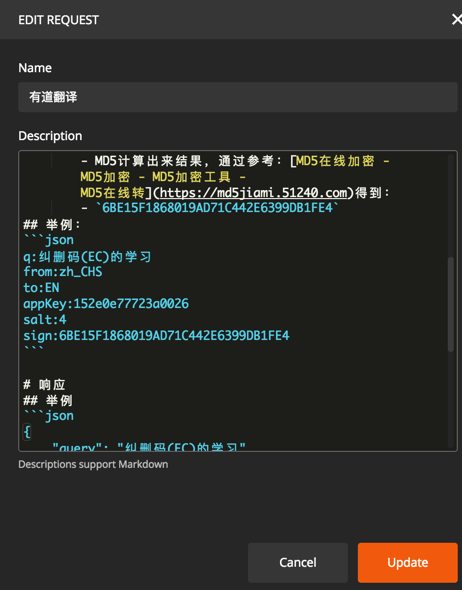
Task: Click the sign:6BE15F1868019AD71C442E6399DB1FE4 line
Action: [x=156, y=335]
